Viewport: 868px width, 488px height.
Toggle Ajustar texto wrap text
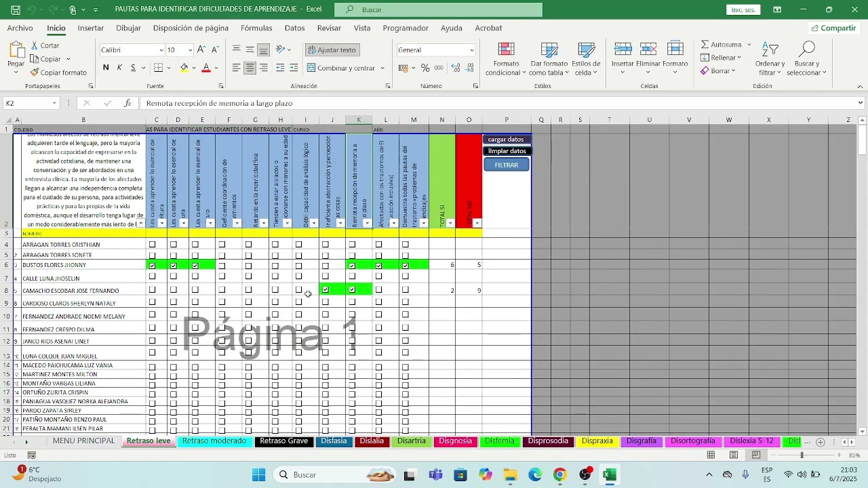331,50
